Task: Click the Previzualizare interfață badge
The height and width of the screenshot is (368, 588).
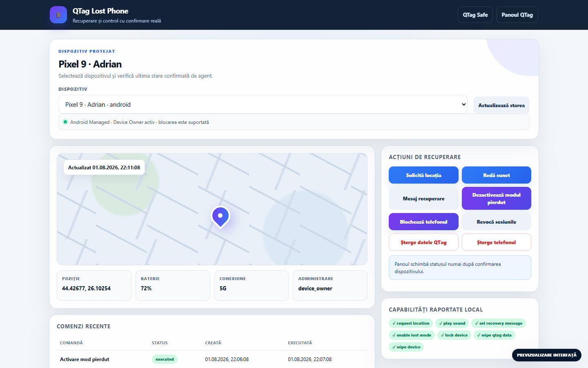Action: [547, 355]
